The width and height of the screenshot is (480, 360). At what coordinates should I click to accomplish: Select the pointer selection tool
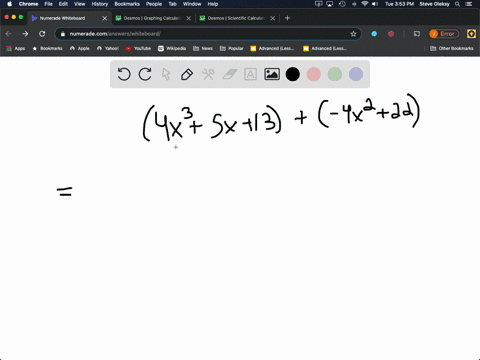(x=166, y=74)
